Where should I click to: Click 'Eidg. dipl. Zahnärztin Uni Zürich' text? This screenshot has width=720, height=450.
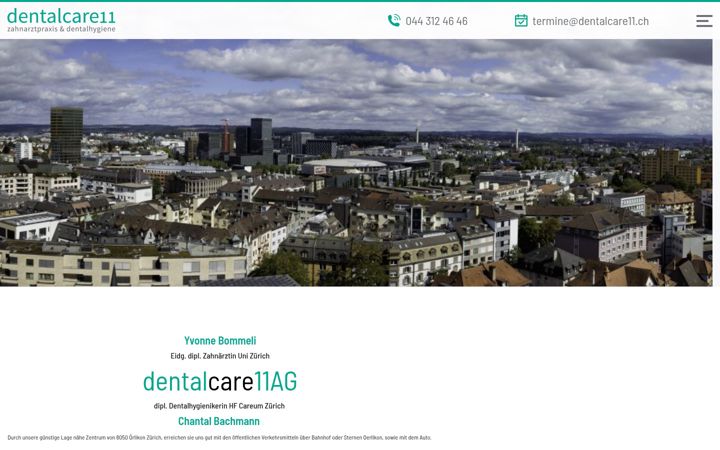click(x=220, y=356)
